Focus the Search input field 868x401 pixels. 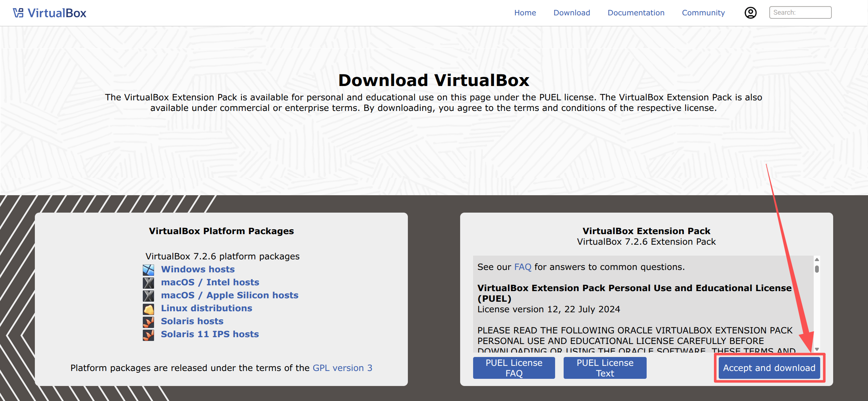click(x=800, y=13)
